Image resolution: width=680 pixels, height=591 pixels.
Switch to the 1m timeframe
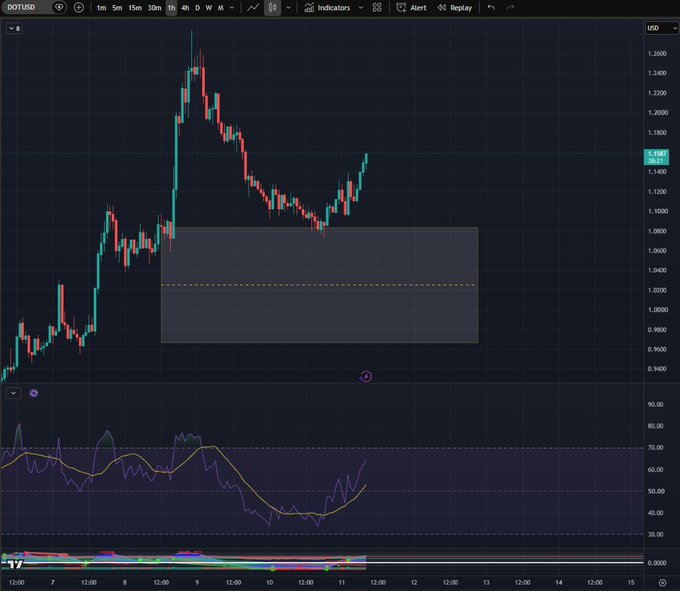(x=101, y=8)
